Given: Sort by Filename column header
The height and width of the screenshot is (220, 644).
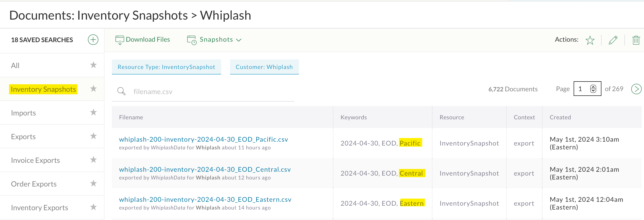Looking at the screenshot, I should pos(131,117).
